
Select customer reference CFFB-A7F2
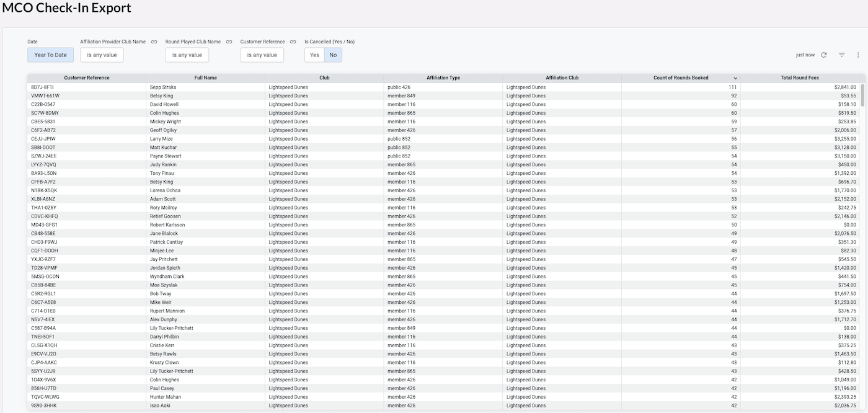click(43, 182)
